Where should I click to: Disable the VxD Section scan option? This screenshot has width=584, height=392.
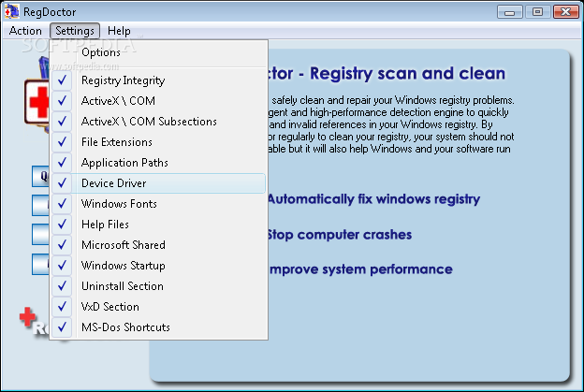pyautogui.click(x=159, y=307)
